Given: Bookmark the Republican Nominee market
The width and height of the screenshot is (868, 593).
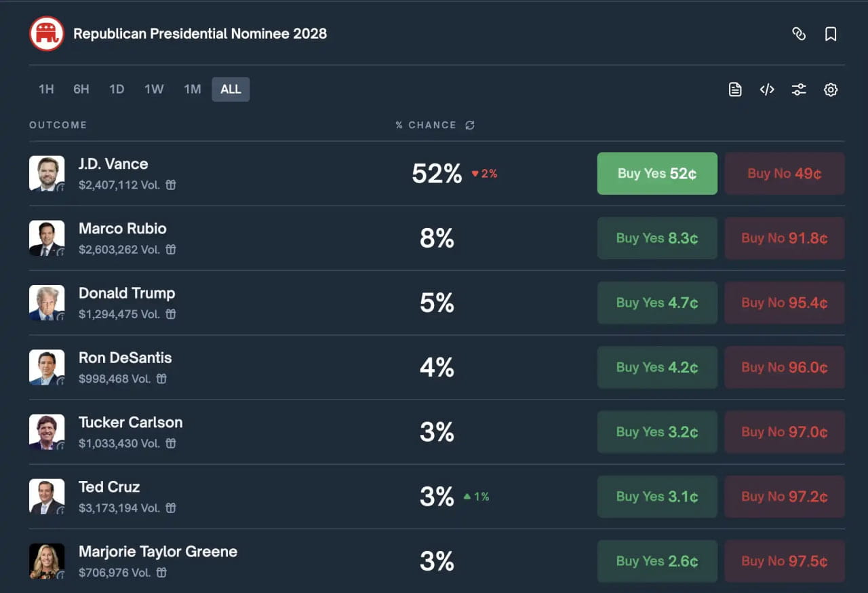Looking at the screenshot, I should 831,34.
